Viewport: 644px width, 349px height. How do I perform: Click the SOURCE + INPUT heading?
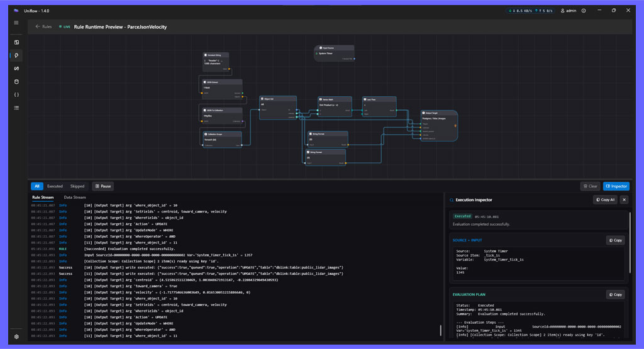467,240
